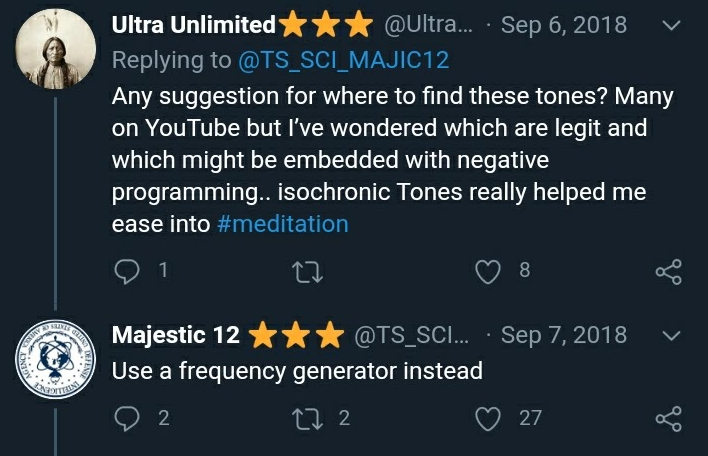Image resolution: width=708 pixels, height=456 pixels.
Task: Open the "Use a frequency generator instead" tweet
Action: pyautogui.click(x=297, y=371)
